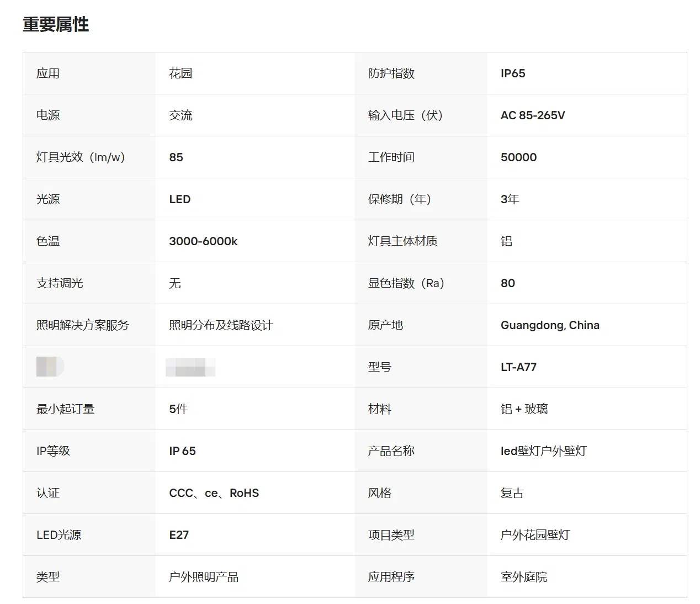
Task: Select the 5件 value
Action: (x=178, y=409)
